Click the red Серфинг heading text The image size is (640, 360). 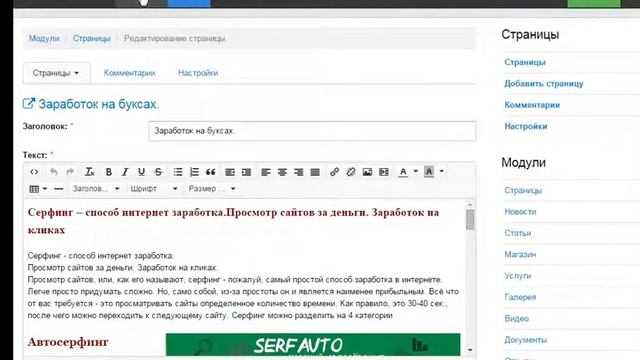click(233, 221)
